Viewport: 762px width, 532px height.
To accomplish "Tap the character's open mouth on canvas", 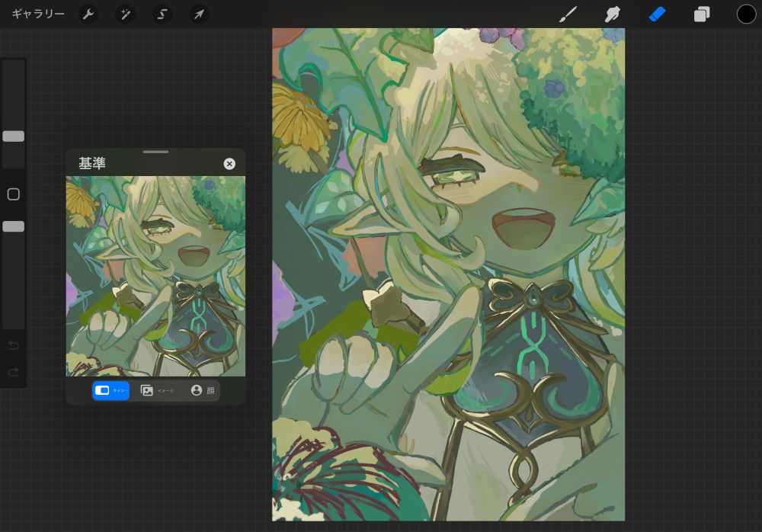I will pos(523,229).
